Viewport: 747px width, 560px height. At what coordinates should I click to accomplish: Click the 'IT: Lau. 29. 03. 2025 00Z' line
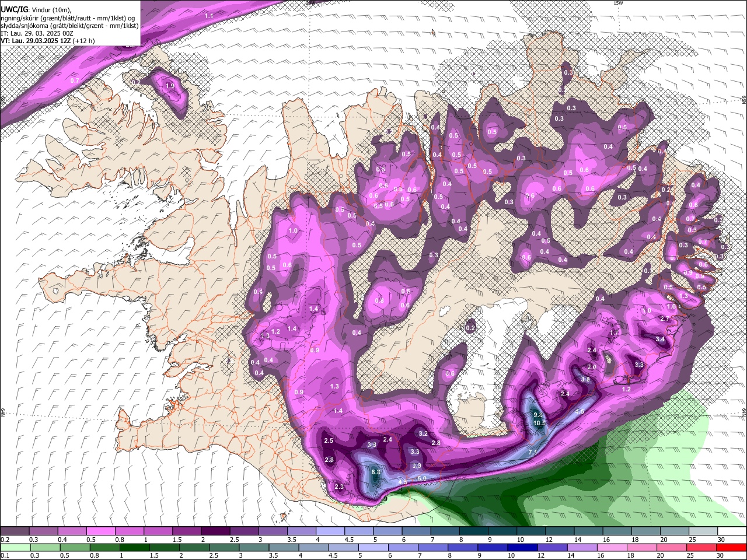pyautogui.click(x=37, y=33)
